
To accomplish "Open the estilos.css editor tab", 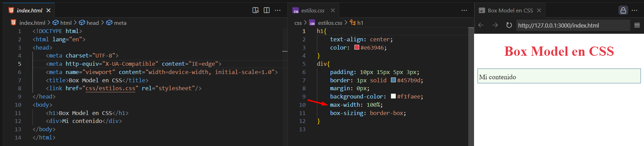I will point(313,10).
